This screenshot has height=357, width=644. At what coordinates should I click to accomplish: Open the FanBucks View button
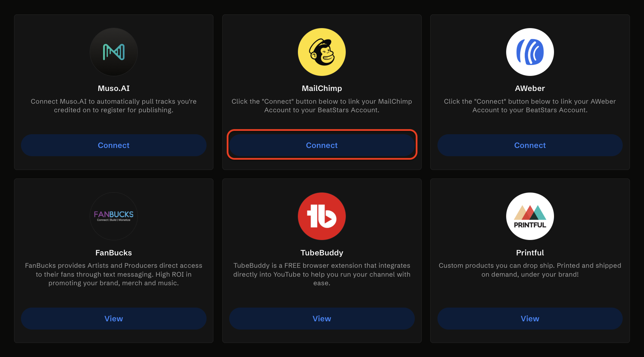coord(114,319)
